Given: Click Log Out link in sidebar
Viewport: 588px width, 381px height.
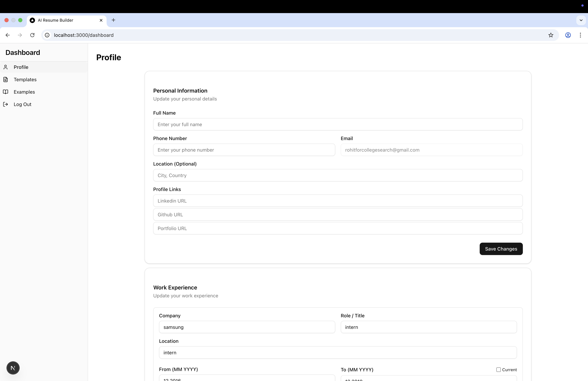Looking at the screenshot, I should 23,104.
